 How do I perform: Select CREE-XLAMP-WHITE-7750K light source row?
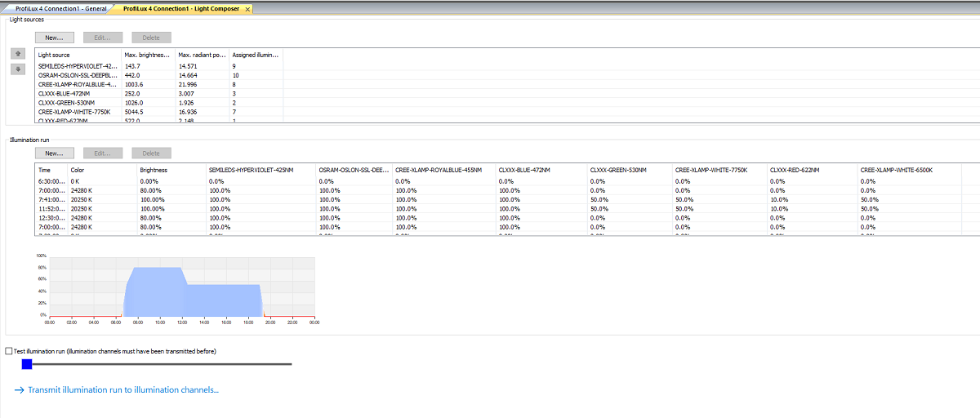tap(159, 112)
